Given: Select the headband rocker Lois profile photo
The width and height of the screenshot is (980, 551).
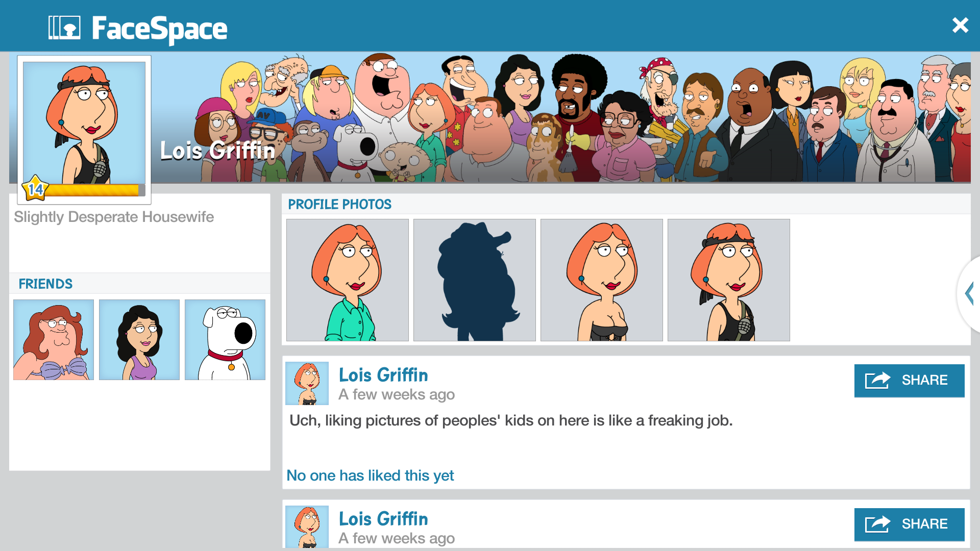Looking at the screenshot, I should pos(729,280).
